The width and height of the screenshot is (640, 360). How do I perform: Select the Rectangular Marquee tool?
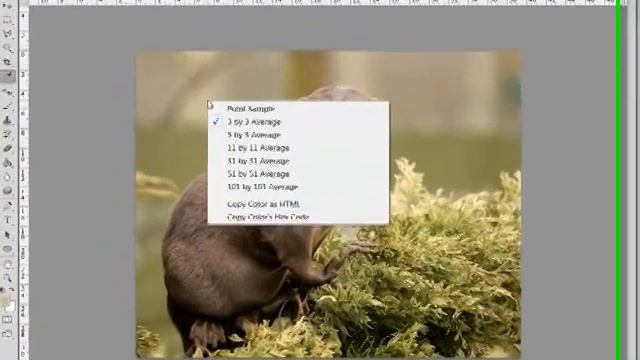pyautogui.click(x=7, y=20)
